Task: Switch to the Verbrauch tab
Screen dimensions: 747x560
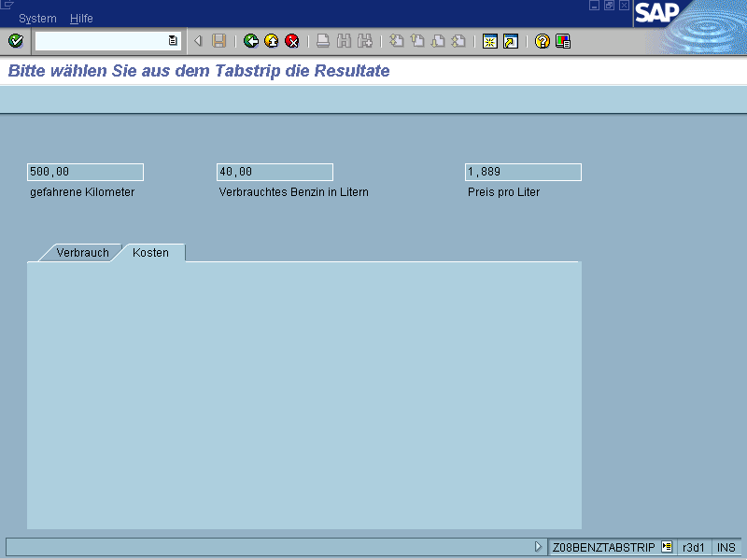Action: tap(82, 253)
